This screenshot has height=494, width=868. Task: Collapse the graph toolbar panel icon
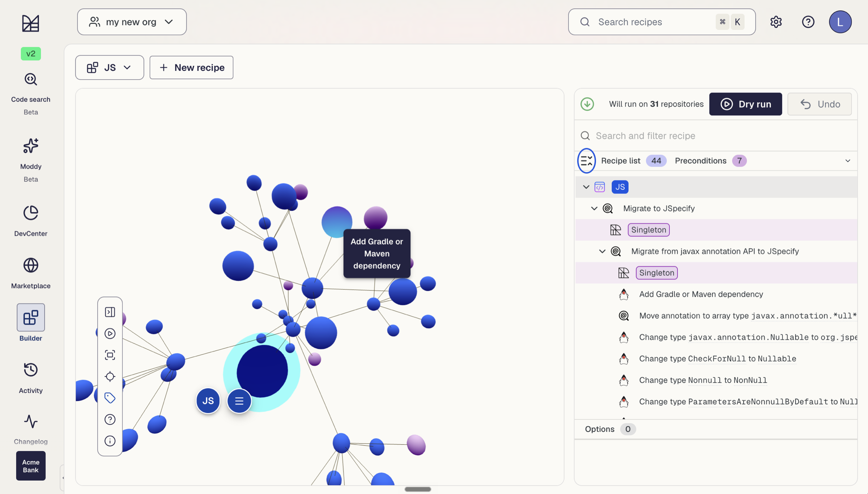[110, 312]
